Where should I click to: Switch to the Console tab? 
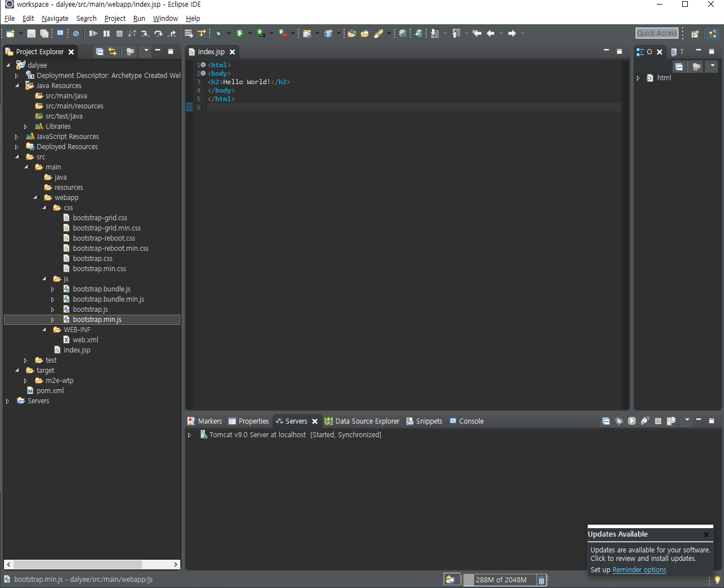click(x=466, y=421)
